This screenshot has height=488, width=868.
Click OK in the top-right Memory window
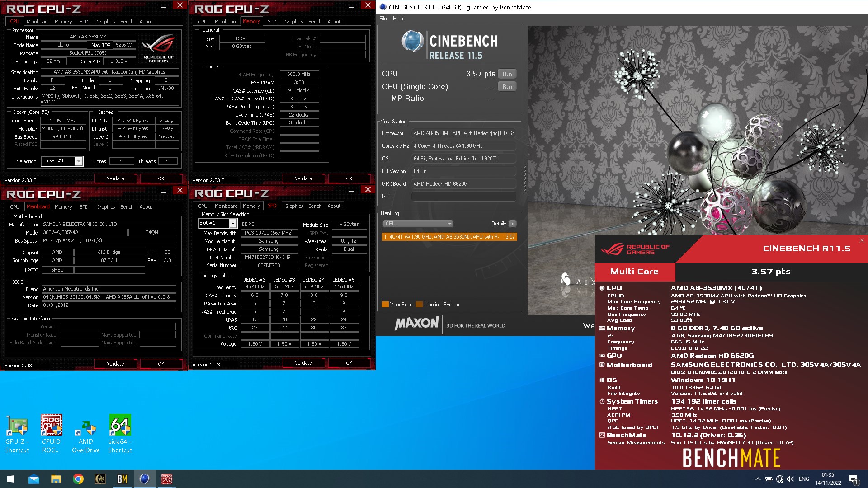(x=349, y=178)
